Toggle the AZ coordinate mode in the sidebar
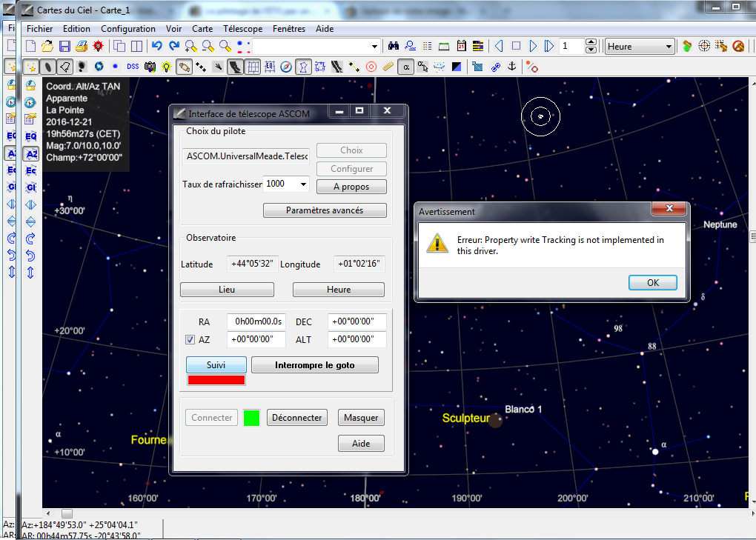The height and width of the screenshot is (540, 756). 30,153
